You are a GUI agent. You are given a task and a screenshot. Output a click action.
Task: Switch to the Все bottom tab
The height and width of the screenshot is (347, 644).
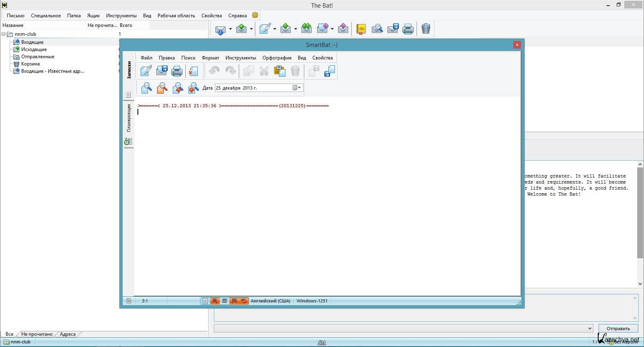coord(9,334)
